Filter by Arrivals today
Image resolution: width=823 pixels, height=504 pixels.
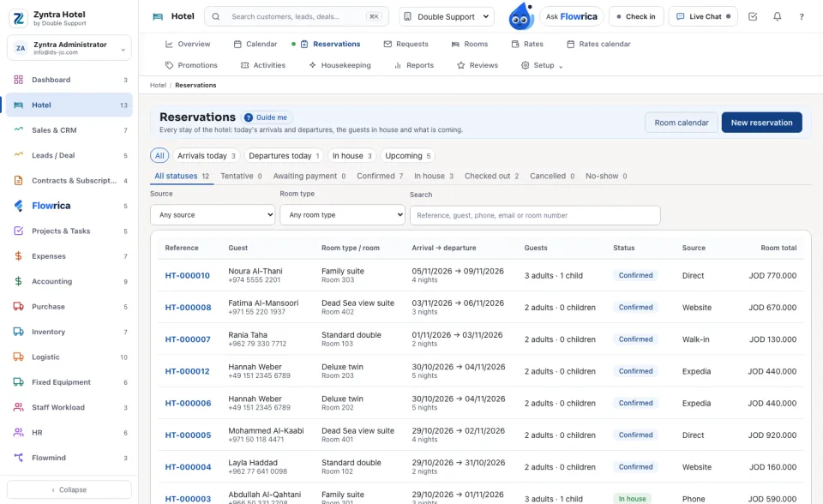click(x=207, y=156)
